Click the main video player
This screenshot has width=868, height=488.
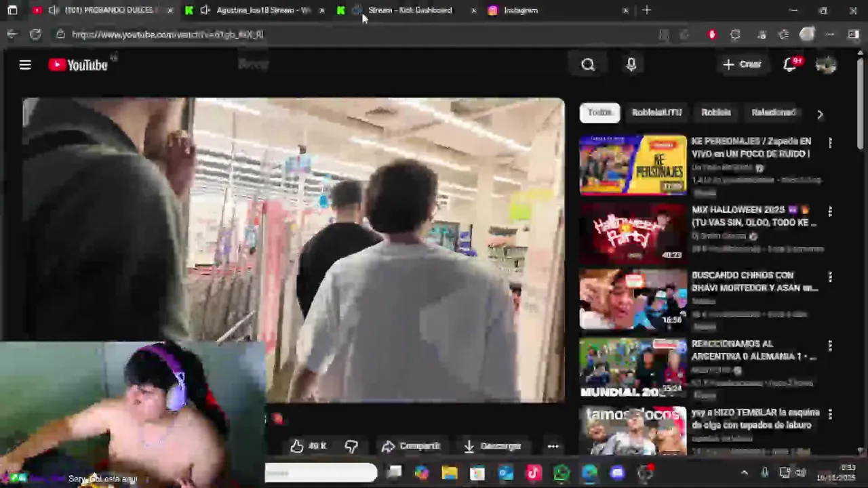(294, 250)
